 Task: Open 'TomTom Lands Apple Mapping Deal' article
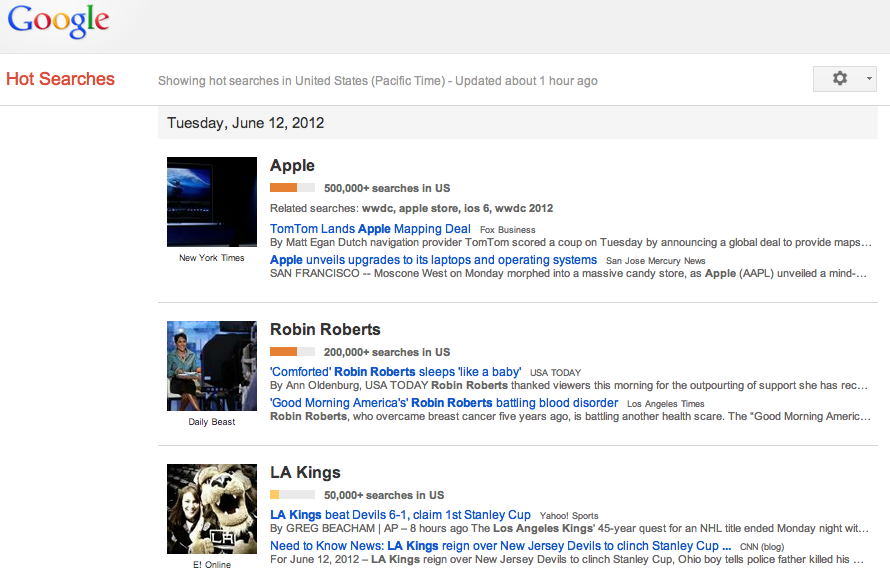370,229
